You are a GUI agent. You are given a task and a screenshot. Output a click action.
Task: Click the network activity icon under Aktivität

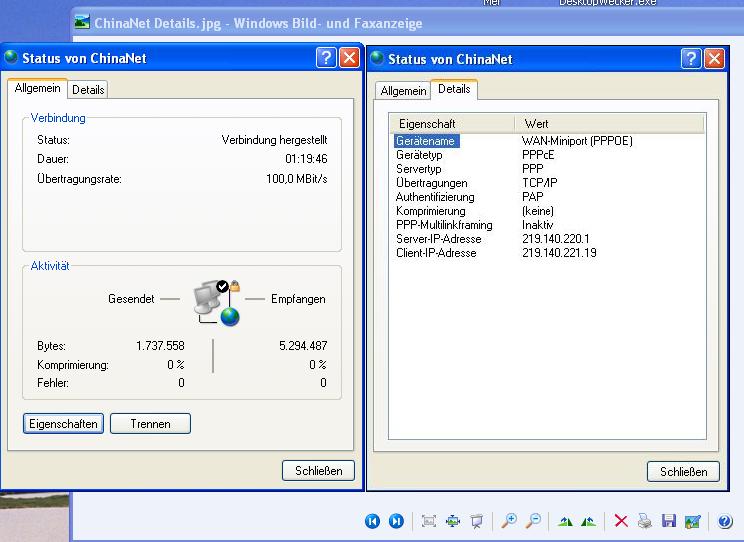click(216, 303)
